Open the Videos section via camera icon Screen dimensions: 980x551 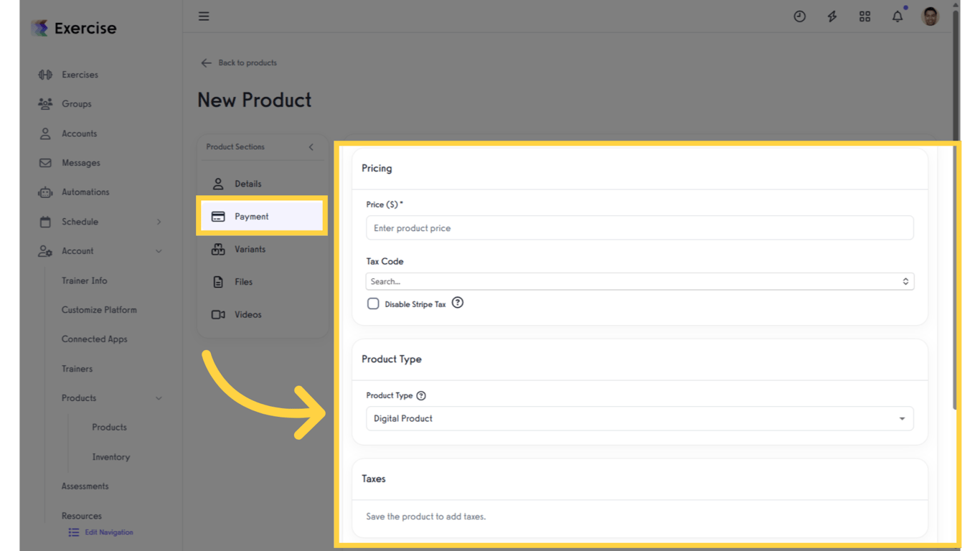(x=218, y=314)
